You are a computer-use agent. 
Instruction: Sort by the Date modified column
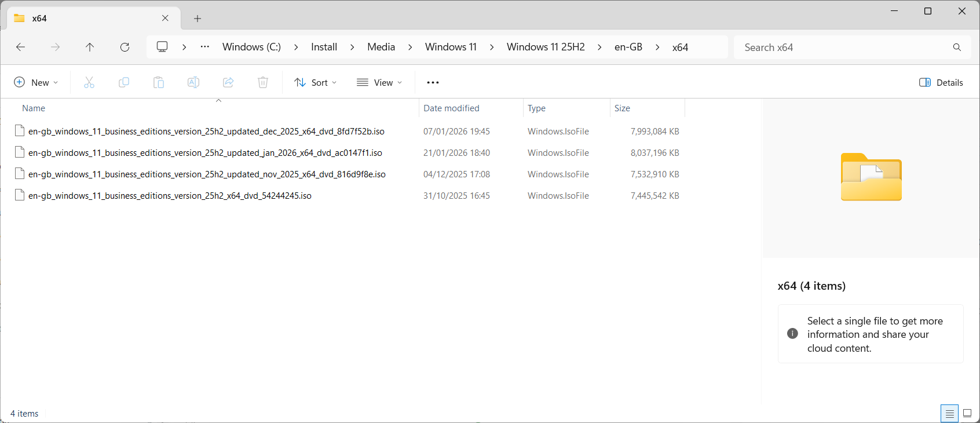pos(451,108)
